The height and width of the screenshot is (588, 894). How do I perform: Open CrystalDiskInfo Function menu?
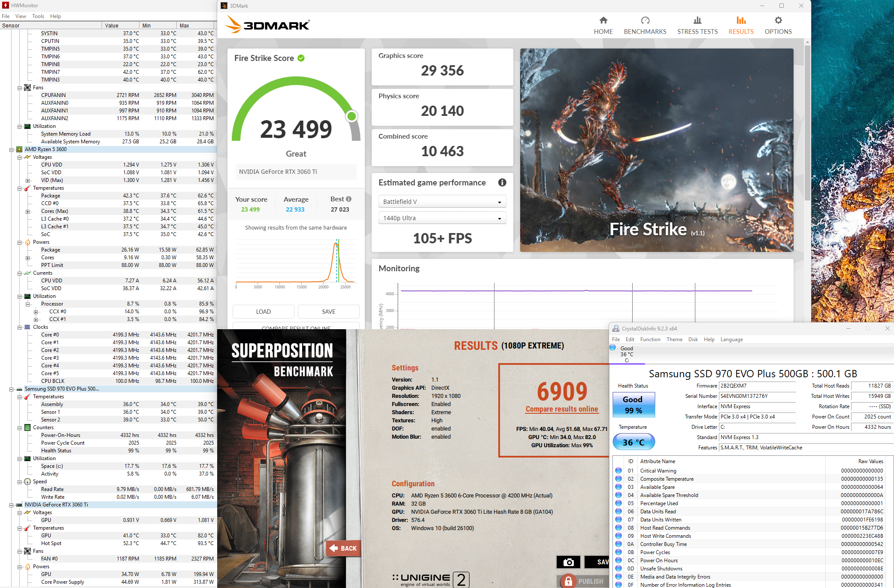650,339
